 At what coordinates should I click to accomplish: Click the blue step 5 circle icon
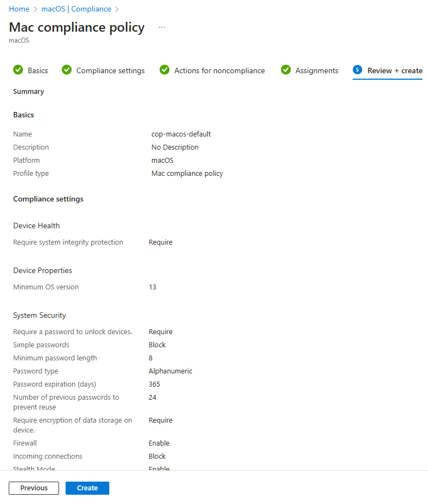pos(357,70)
